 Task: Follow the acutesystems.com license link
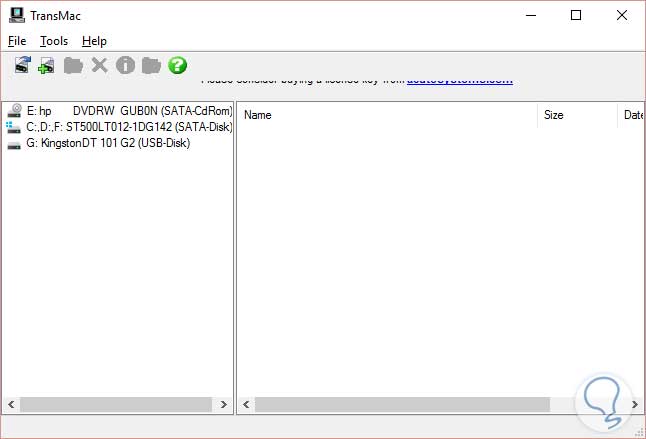(460, 81)
